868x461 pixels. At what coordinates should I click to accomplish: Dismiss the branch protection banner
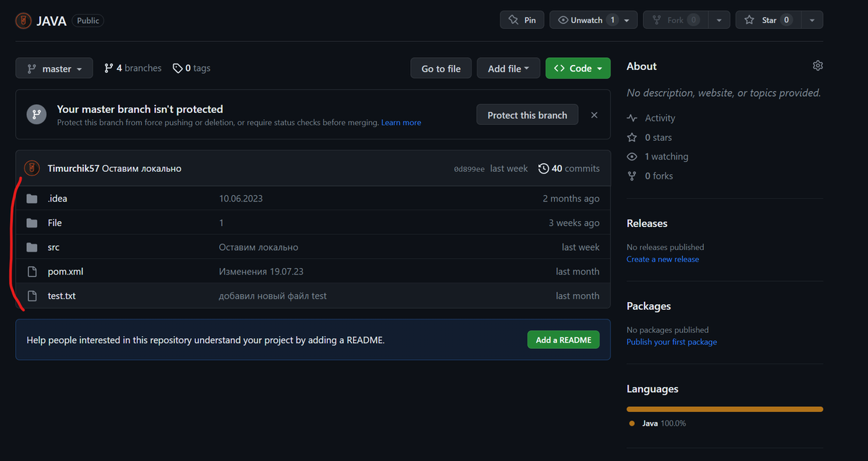coord(594,115)
